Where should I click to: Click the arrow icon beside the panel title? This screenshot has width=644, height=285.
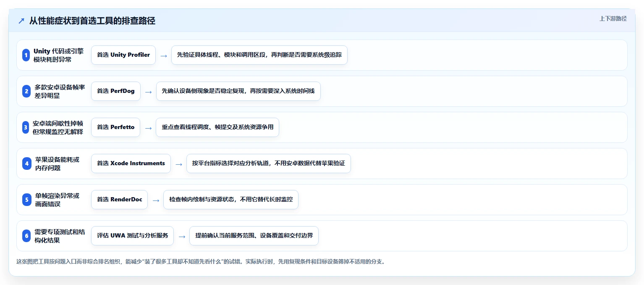coord(21,21)
